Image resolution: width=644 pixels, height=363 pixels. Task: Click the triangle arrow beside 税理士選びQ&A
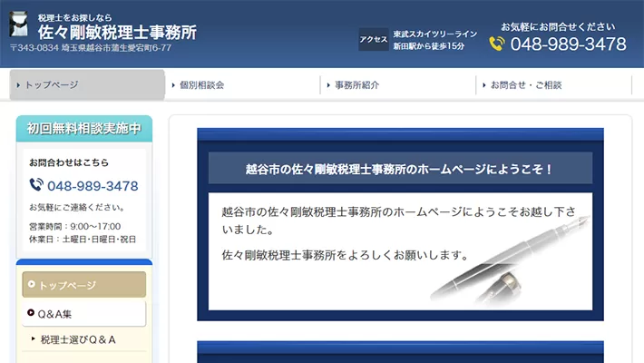coord(34,340)
